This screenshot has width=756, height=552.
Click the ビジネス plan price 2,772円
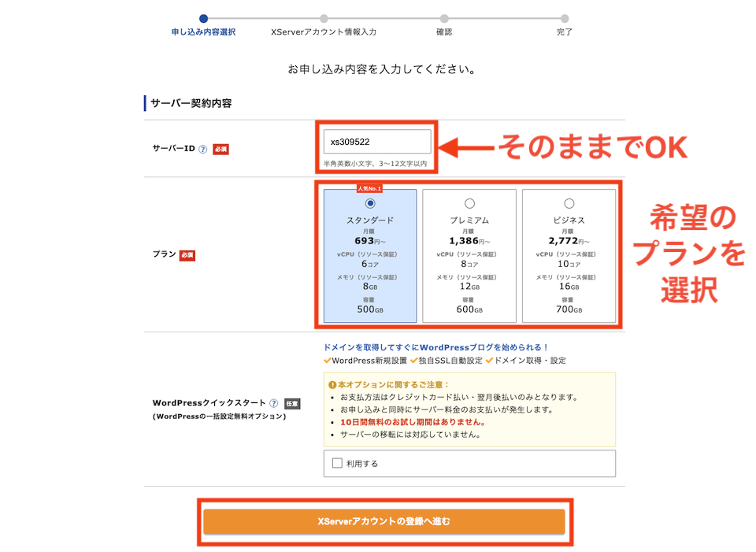(x=569, y=241)
